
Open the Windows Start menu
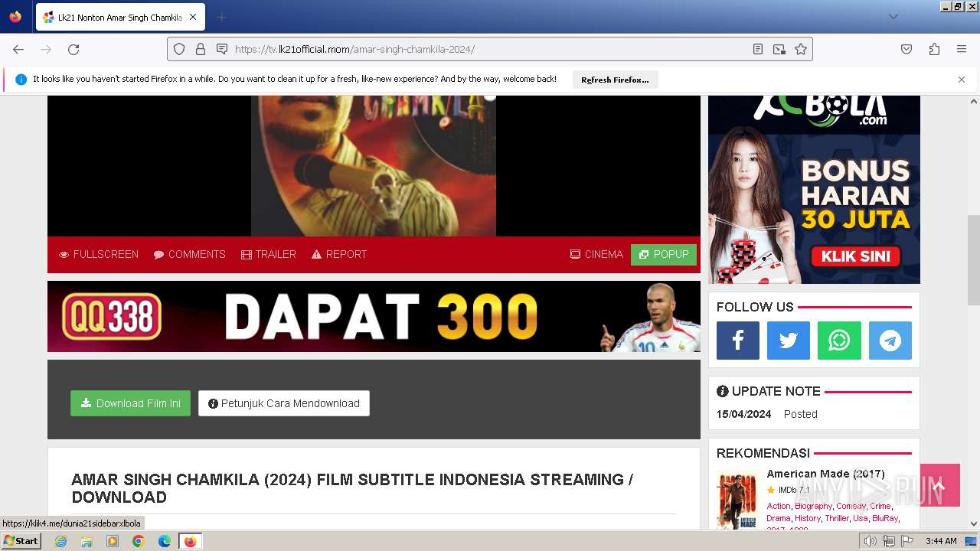[21, 541]
